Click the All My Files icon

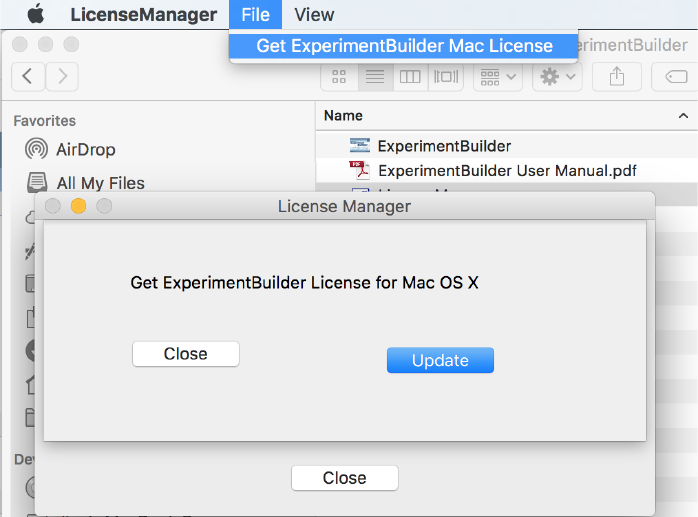pos(37,182)
